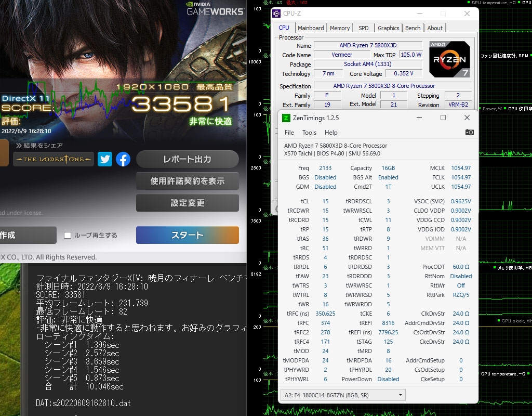Switch to the Bench tab in CPU-Z
This screenshot has height=416, width=532.
413,28
